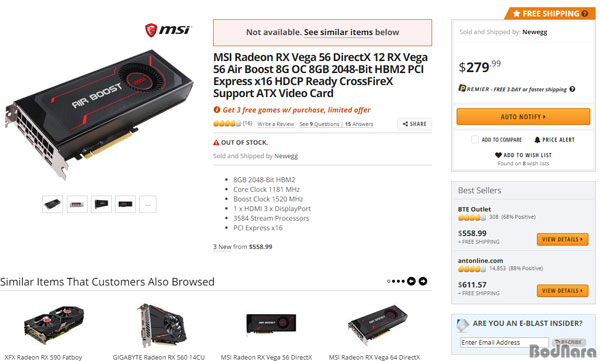Go to next similar items with right arrow
The height and width of the screenshot is (361, 600).
(423, 281)
